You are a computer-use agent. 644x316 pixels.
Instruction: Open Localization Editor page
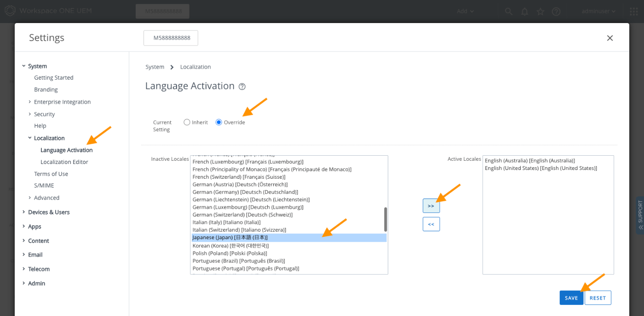coord(64,162)
